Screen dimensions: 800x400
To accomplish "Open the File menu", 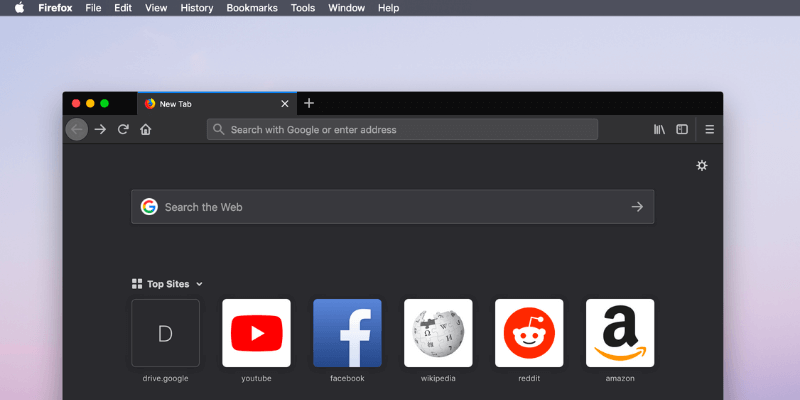I will point(93,8).
